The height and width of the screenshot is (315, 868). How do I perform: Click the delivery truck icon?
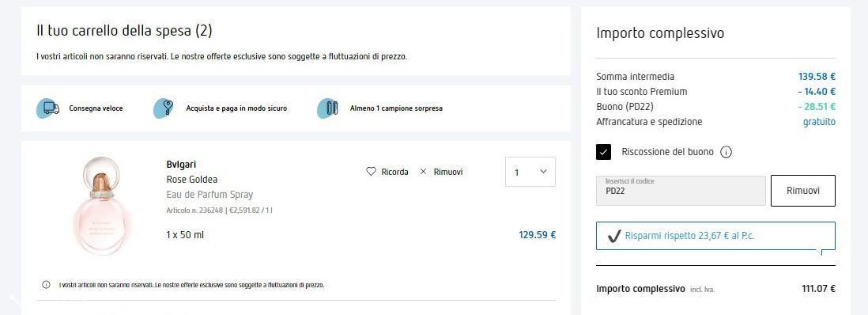coord(49,108)
